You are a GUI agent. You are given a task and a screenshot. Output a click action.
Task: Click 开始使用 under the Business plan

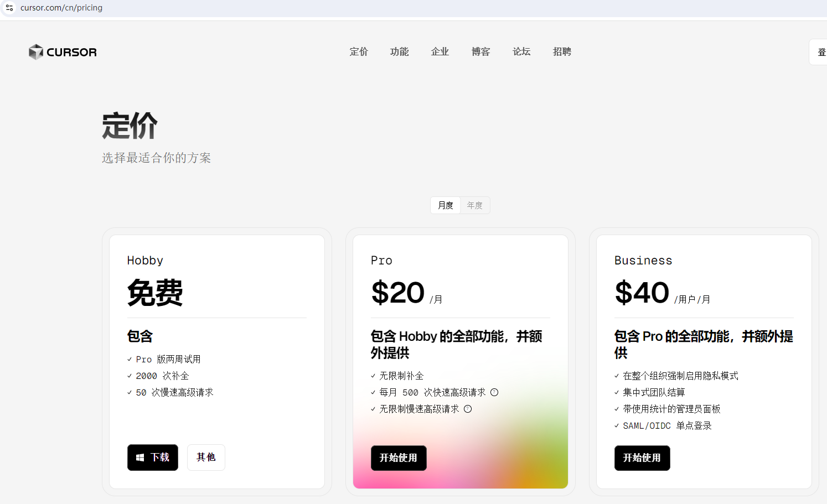(x=642, y=458)
